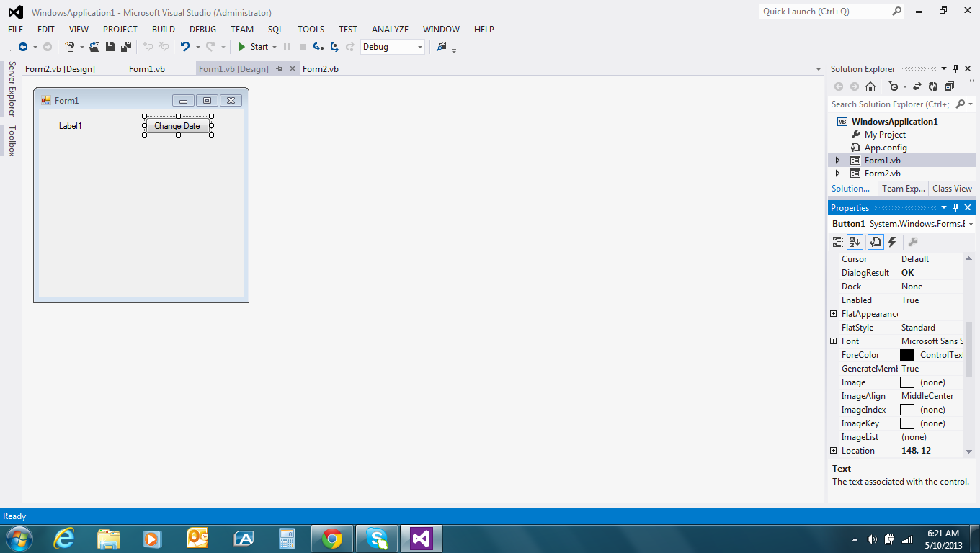This screenshot has width=980, height=553.
Task: Click the Solution Explorer search magnifier icon
Action: [960, 104]
